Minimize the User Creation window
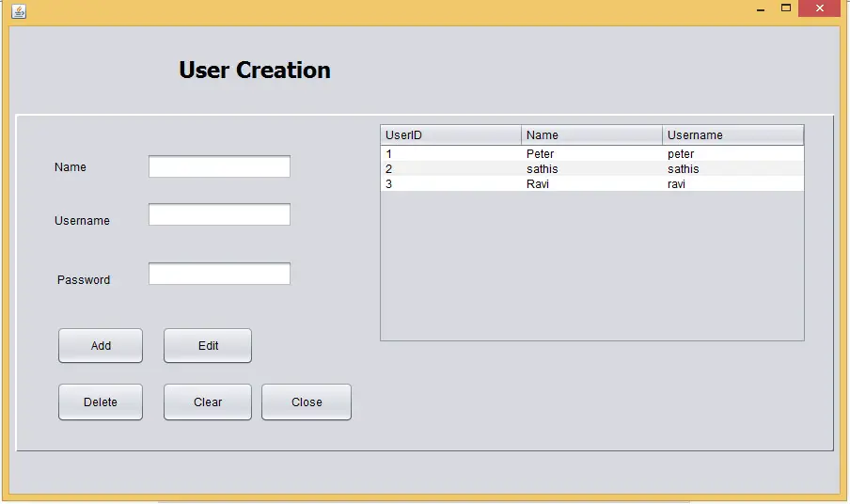Image resolution: width=850 pixels, height=504 pixels. pos(761,9)
